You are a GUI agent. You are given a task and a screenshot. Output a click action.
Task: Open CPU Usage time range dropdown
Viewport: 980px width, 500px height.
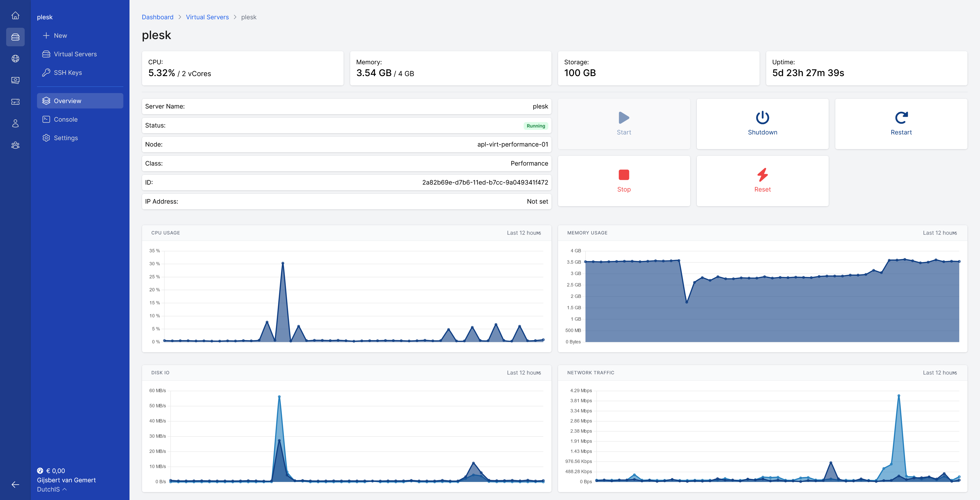(523, 233)
